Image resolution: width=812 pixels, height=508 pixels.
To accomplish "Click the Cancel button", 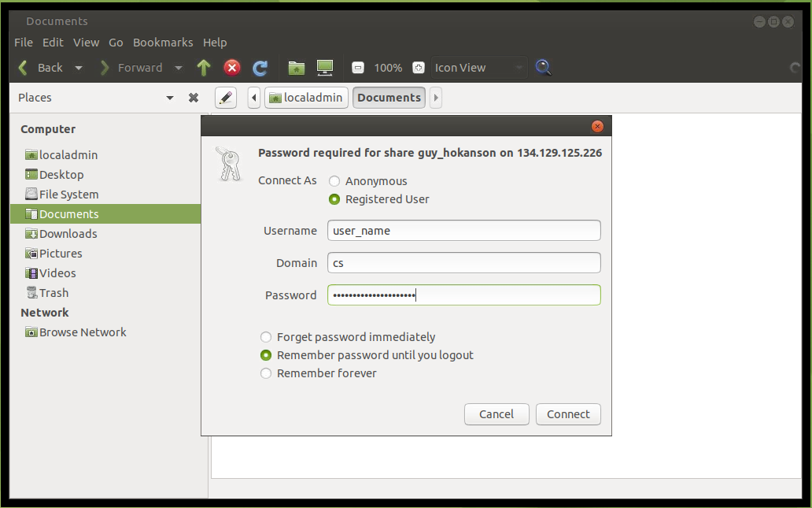I will [x=496, y=414].
